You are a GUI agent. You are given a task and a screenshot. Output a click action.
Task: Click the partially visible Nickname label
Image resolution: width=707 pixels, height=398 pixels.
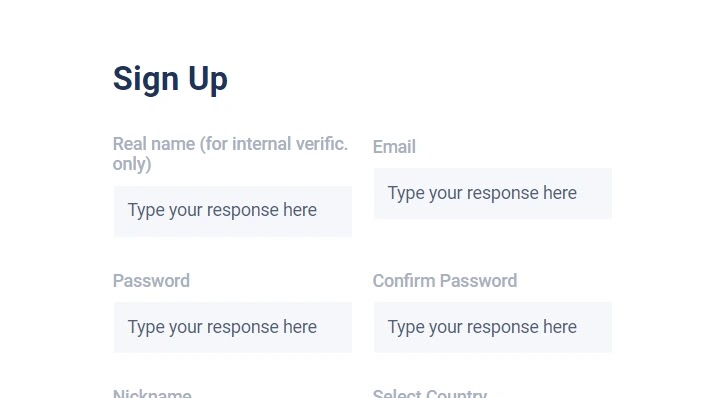152,393
